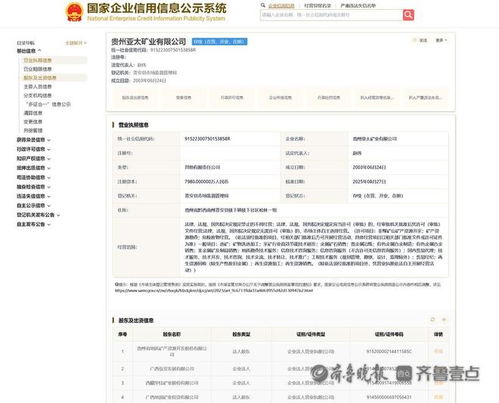
Task: Select 主要人员信息 in sidebar
Action: pos(37,87)
